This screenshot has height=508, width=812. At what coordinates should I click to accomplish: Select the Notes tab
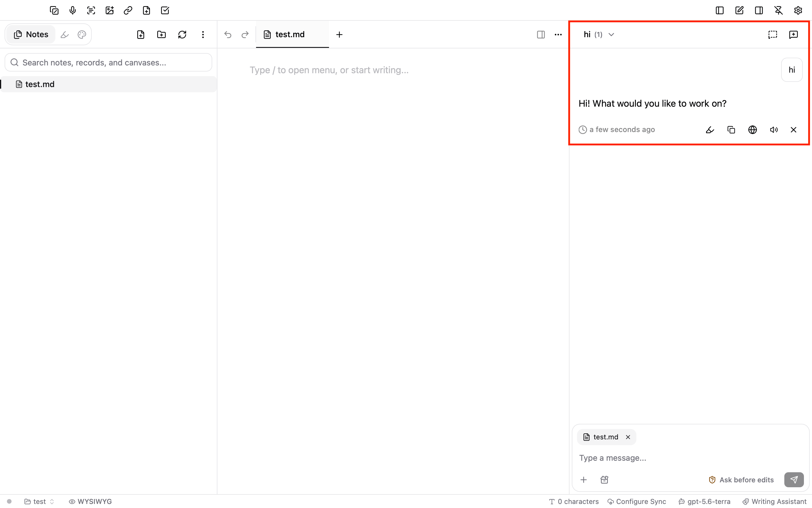(x=31, y=34)
